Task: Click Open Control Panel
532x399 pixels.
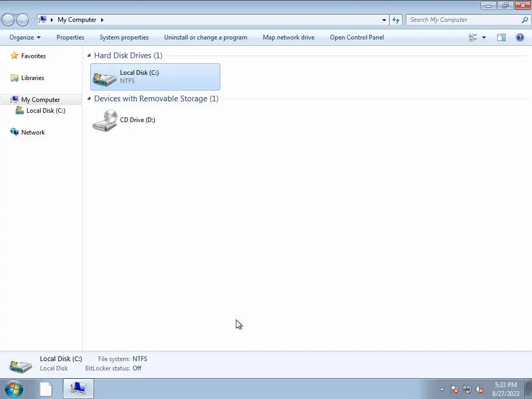Action: tap(357, 37)
